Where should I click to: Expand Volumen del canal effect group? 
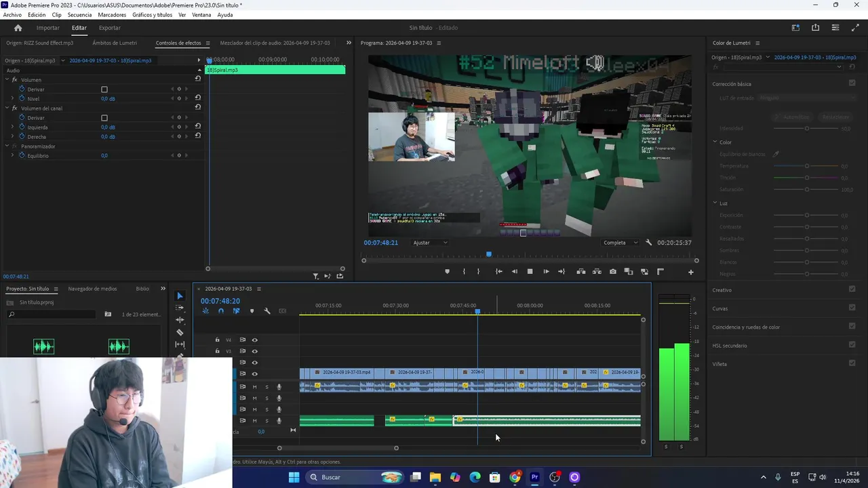point(7,108)
